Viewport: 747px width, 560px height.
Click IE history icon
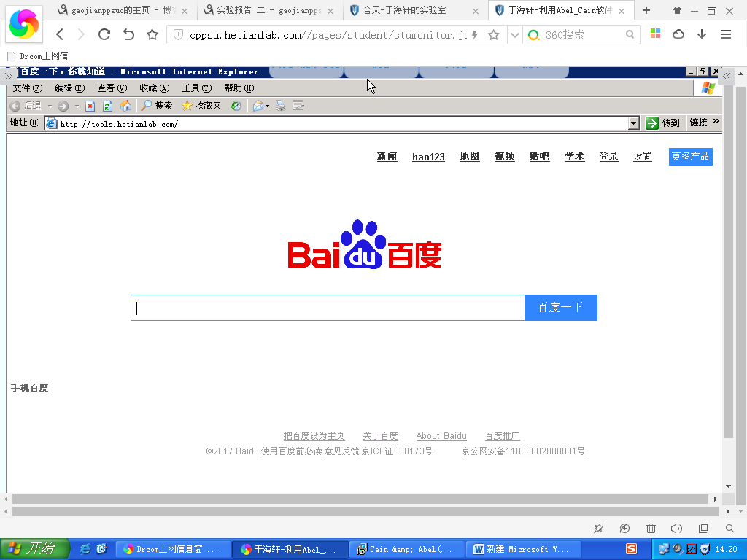236,106
